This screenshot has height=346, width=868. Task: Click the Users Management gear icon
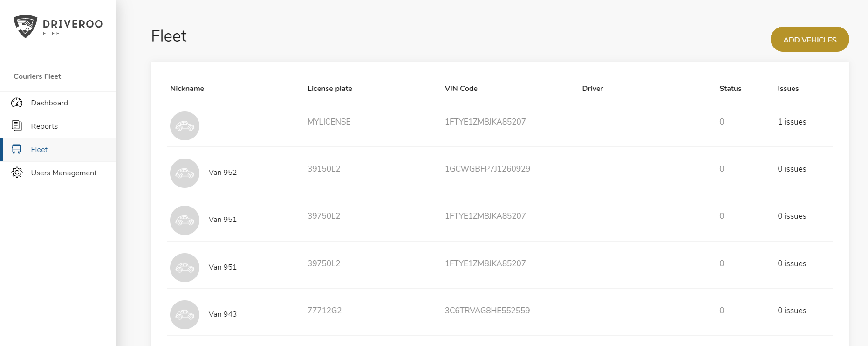pos(17,173)
